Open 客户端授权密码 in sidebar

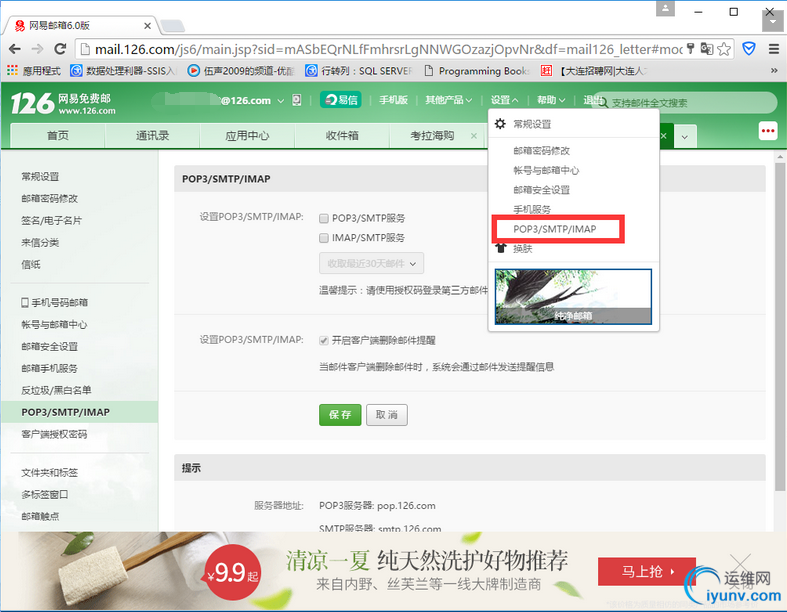54,434
